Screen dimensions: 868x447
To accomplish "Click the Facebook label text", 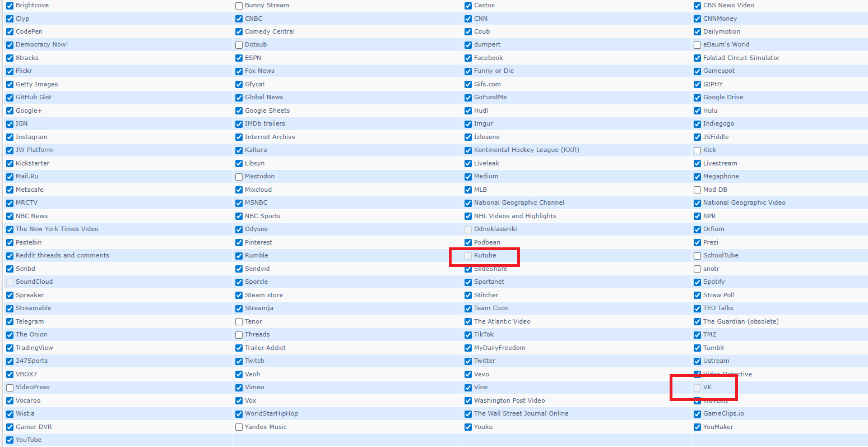I will point(488,58).
